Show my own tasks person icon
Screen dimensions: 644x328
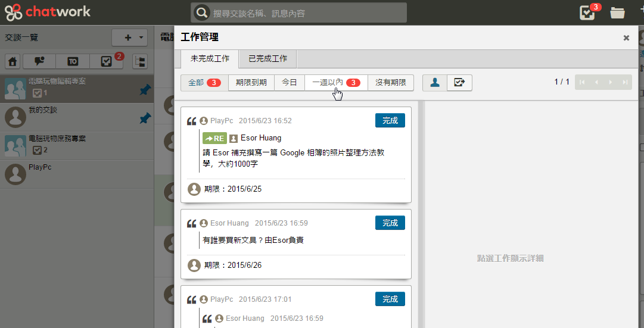click(435, 83)
